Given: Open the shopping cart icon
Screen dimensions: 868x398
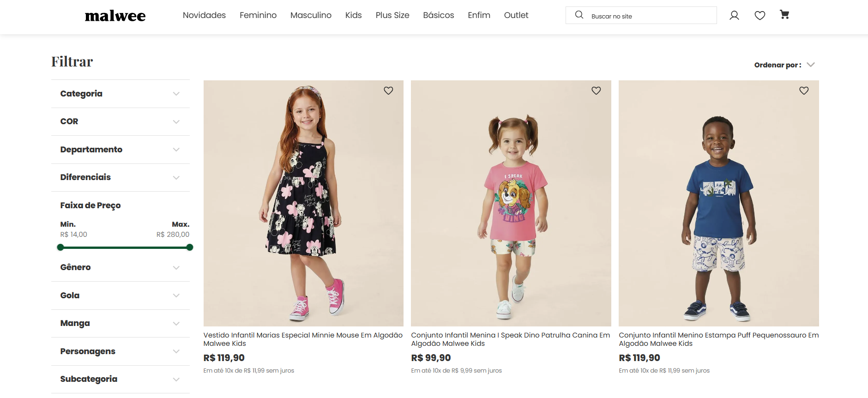Looking at the screenshot, I should pyautogui.click(x=784, y=15).
